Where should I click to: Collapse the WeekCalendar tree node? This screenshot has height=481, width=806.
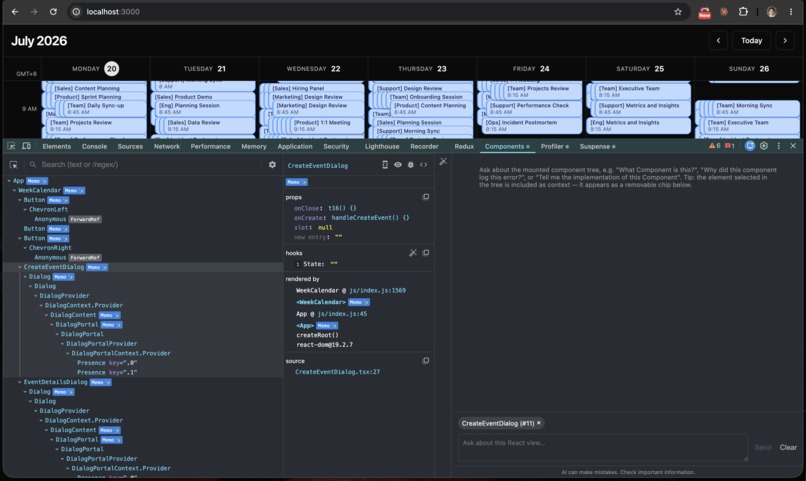(14, 191)
